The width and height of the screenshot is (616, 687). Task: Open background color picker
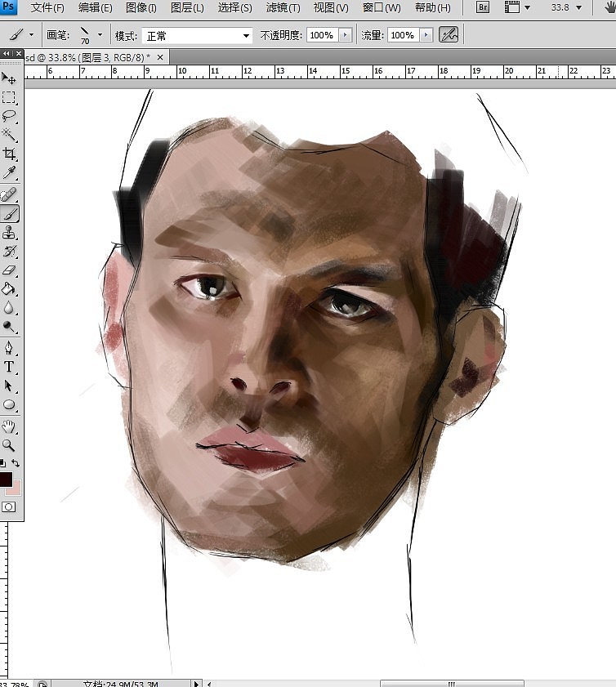pos(16,490)
